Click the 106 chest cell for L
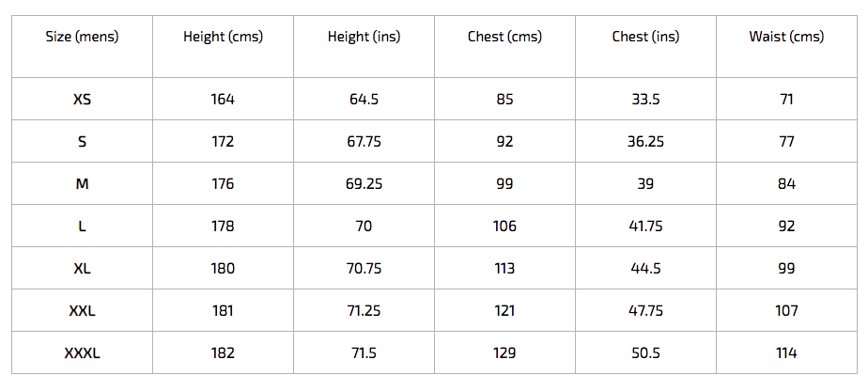 (504, 226)
